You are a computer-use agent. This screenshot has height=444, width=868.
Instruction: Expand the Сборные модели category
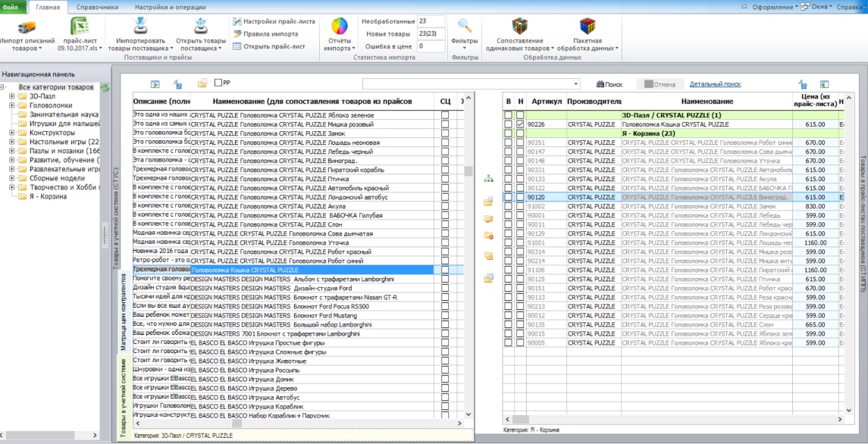tap(12, 178)
